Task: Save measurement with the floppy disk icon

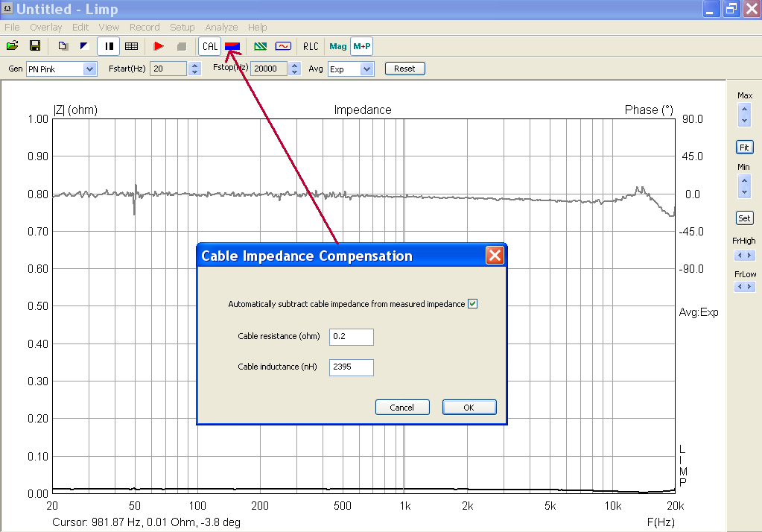Action: (x=35, y=45)
